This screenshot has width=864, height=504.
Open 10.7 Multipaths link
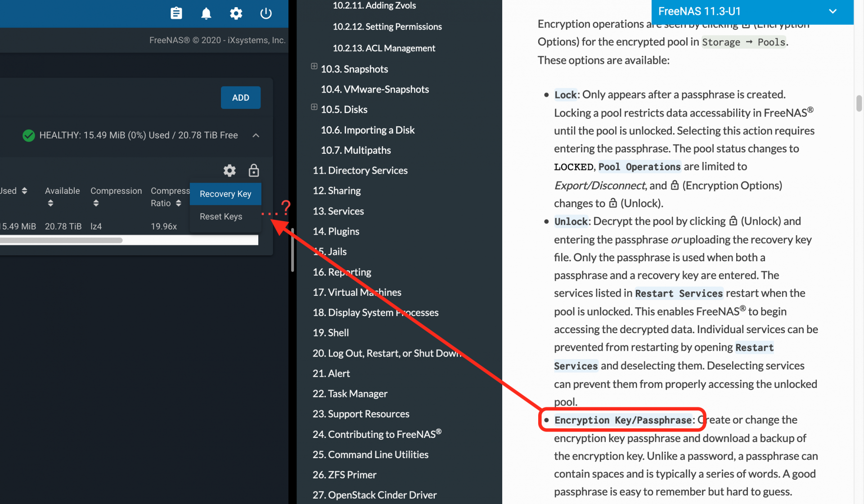point(356,150)
